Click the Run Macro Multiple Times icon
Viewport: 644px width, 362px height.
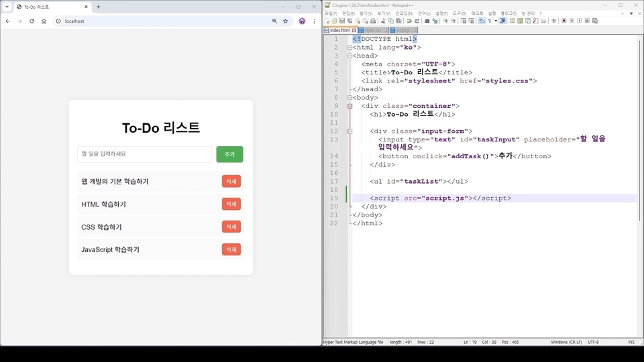point(587,21)
